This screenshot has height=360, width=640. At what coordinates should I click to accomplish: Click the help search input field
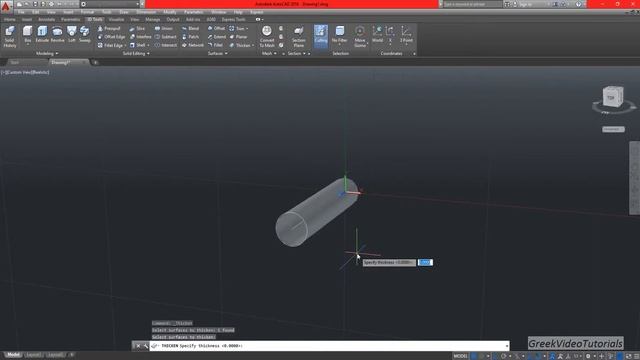(472, 4)
